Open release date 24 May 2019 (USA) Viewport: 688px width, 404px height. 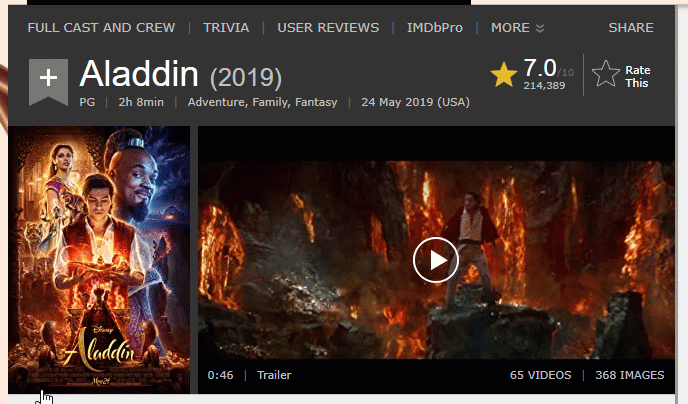(416, 102)
